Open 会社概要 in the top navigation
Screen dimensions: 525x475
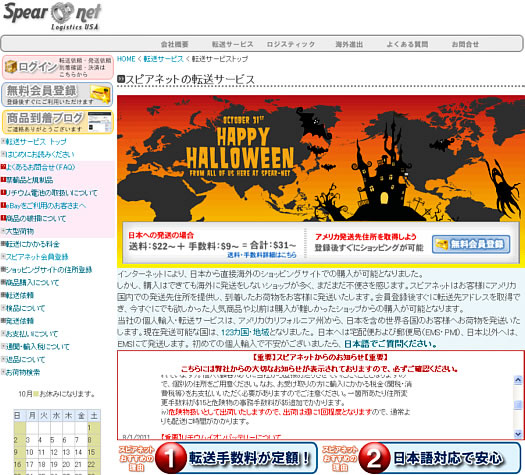pos(174,44)
